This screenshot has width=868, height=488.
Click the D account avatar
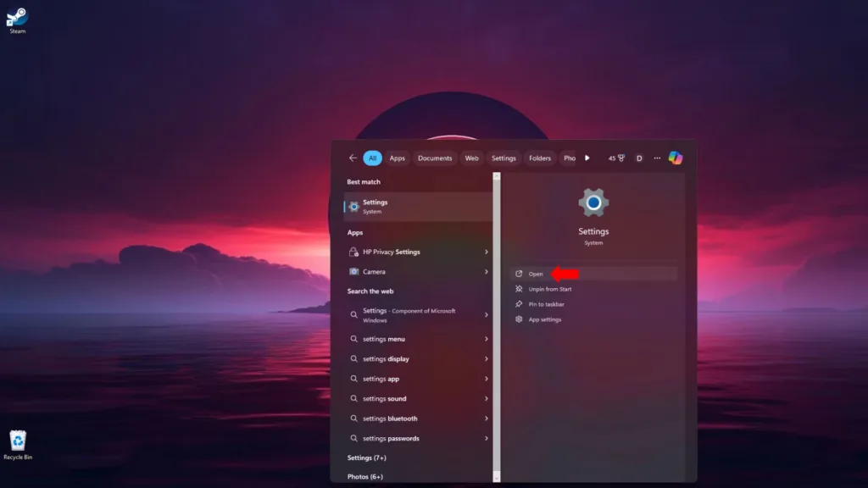pos(639,158)
